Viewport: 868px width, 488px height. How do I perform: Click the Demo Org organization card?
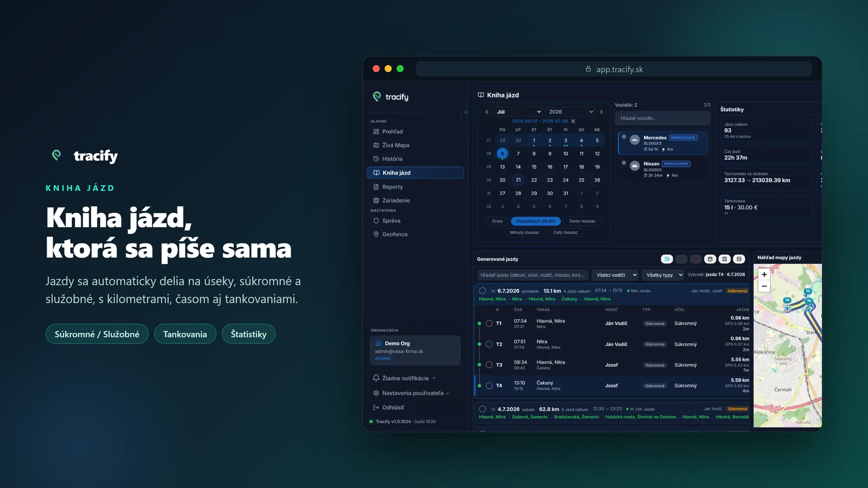pyautogui.click(x=415, y=350)
